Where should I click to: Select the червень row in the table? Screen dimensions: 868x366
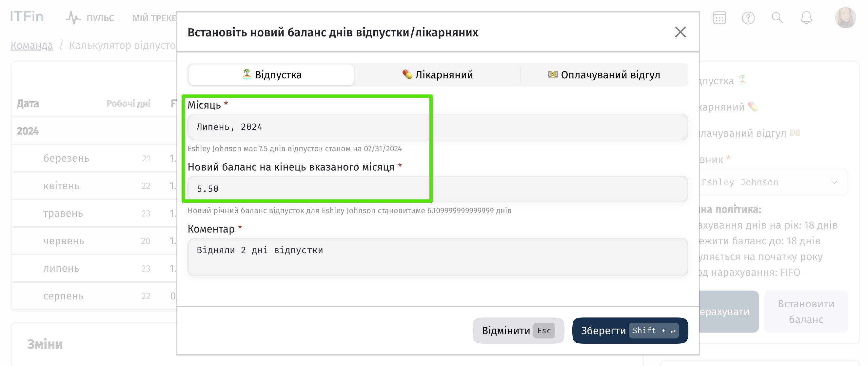point(94,241)
